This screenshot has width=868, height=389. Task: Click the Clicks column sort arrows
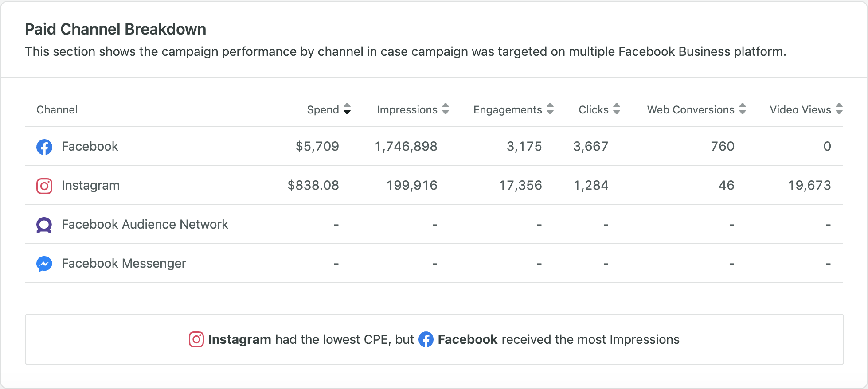click(x=617, y=109)
